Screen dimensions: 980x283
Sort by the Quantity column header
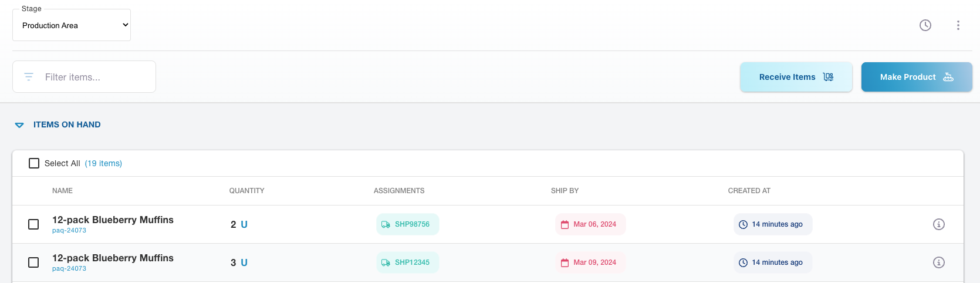point(246,191)
